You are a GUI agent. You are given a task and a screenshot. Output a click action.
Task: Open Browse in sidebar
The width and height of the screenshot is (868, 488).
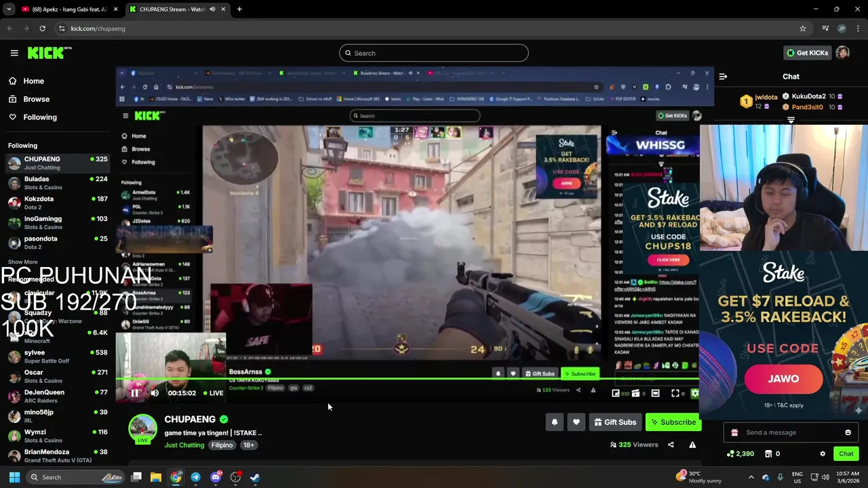coord(29,99)
